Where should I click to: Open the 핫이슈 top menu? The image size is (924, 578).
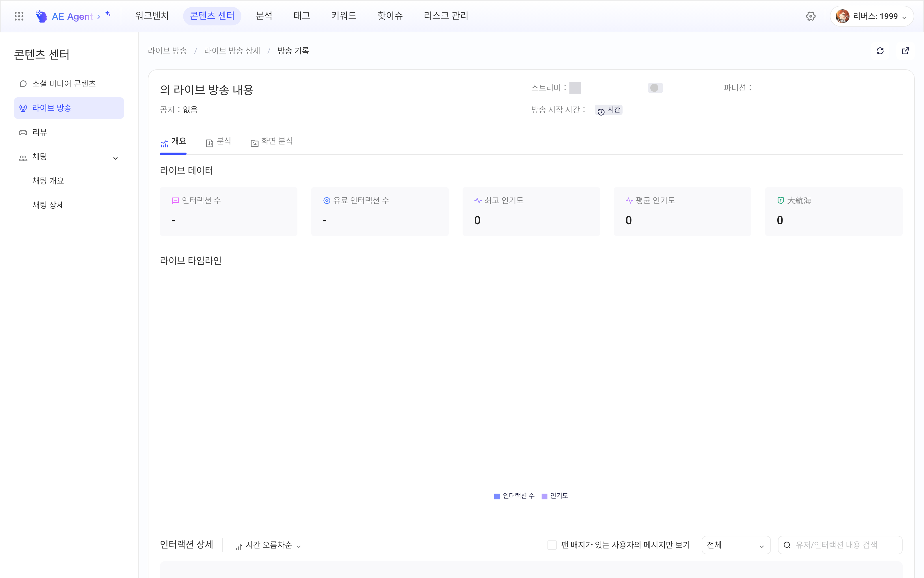(390, 16)
